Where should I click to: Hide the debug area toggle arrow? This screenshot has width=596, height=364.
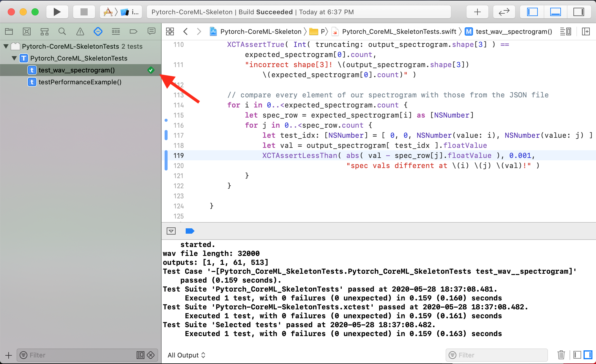[171, 231]
